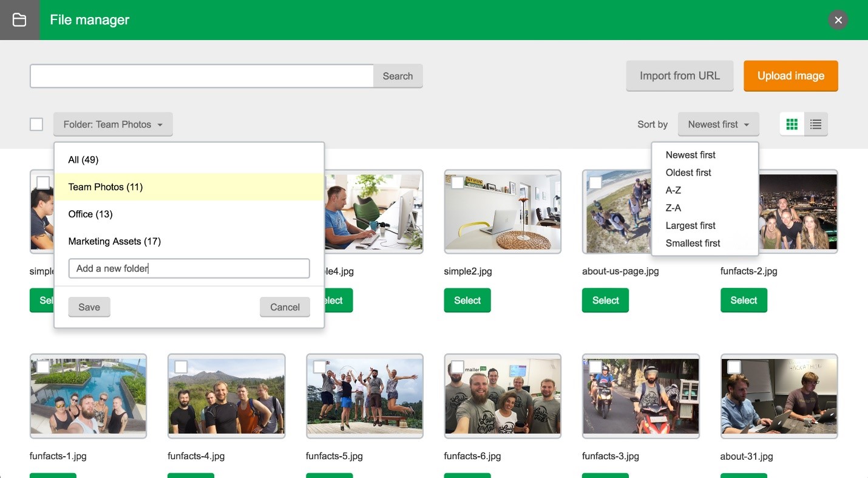Tick checkbox on funfacts-5.jpg thumbnail
The width and height of the screenshot is (868, 478).
tap(319, 367)
